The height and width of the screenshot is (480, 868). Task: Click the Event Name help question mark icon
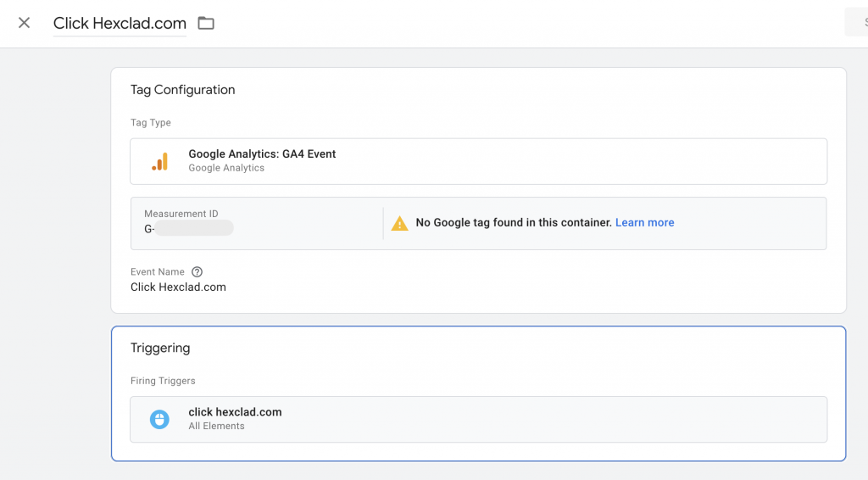click(x=197, y=272)
